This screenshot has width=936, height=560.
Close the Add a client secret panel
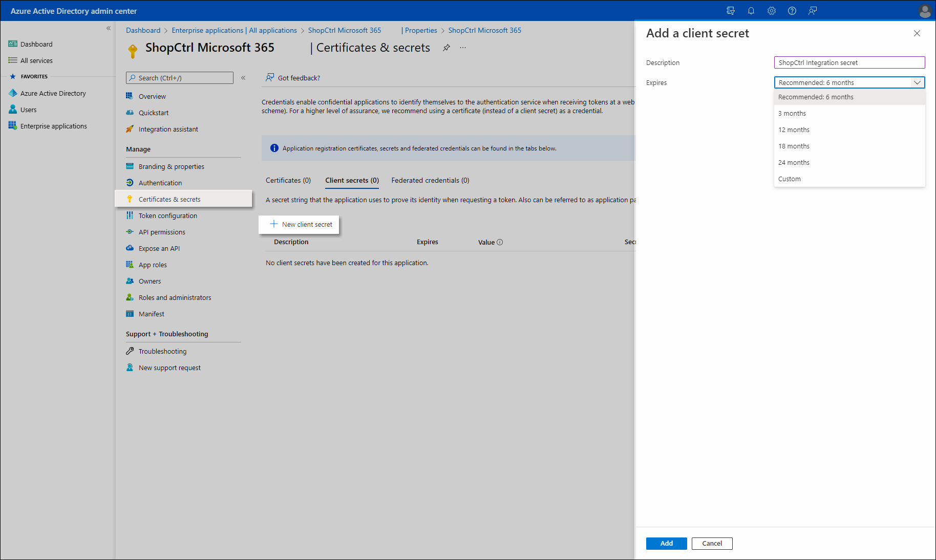coord(917,33)
